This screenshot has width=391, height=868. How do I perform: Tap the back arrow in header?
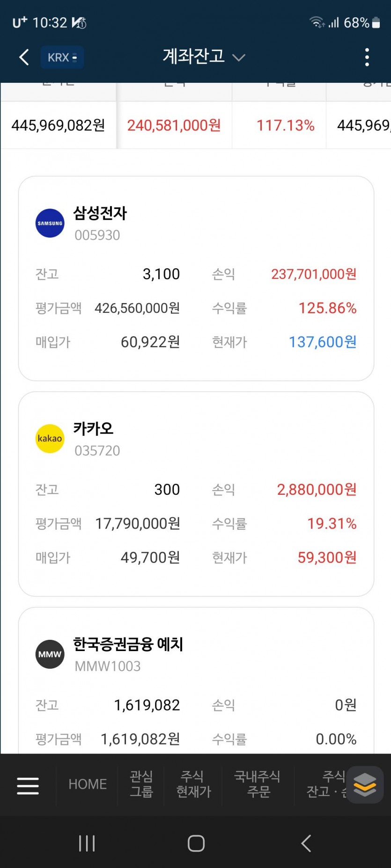[x=24, y=58]
